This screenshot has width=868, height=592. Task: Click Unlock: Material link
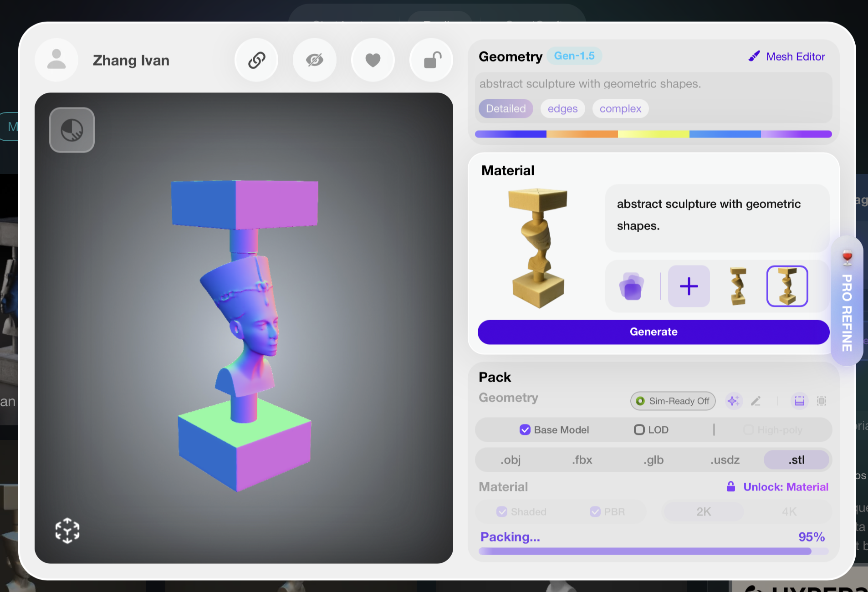tap(777, 487)
